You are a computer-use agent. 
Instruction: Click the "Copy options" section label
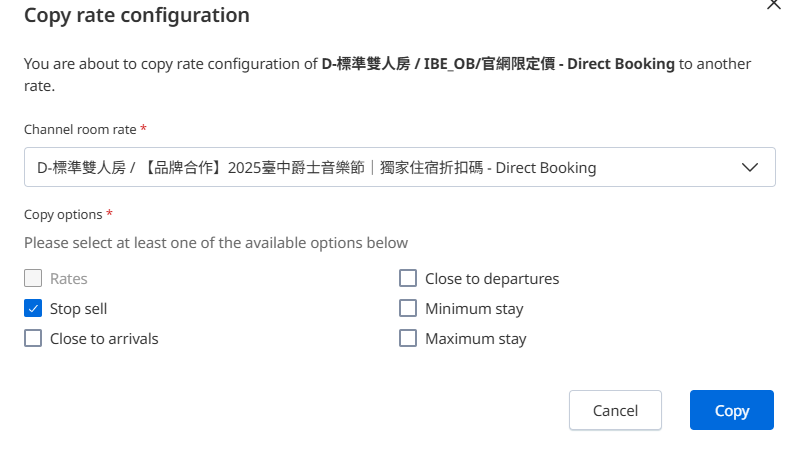(63, 215)
